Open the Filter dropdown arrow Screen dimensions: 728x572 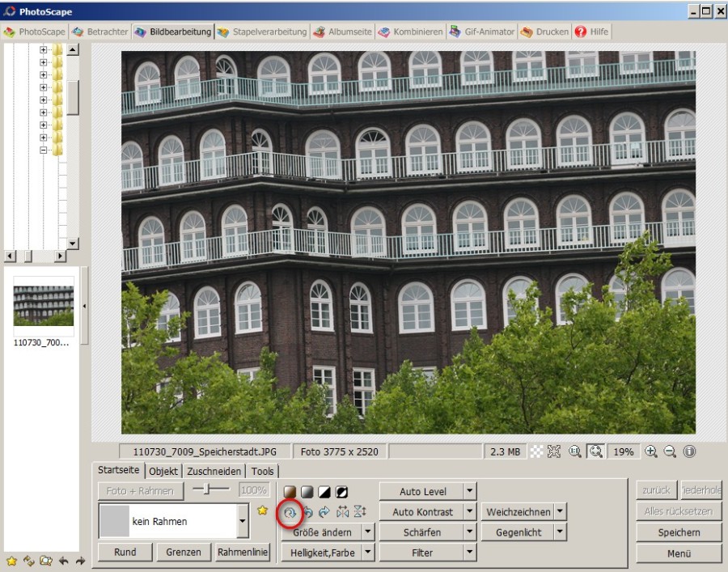(470, 552)
